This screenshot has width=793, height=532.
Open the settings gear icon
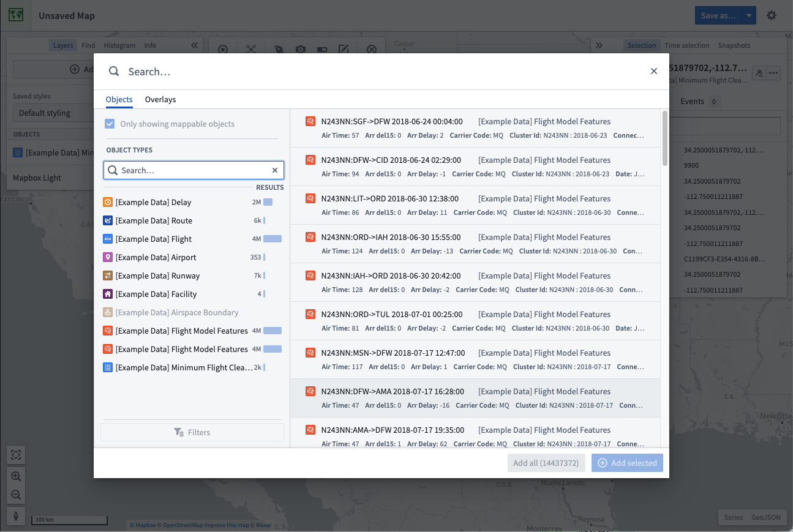(772, 15)
